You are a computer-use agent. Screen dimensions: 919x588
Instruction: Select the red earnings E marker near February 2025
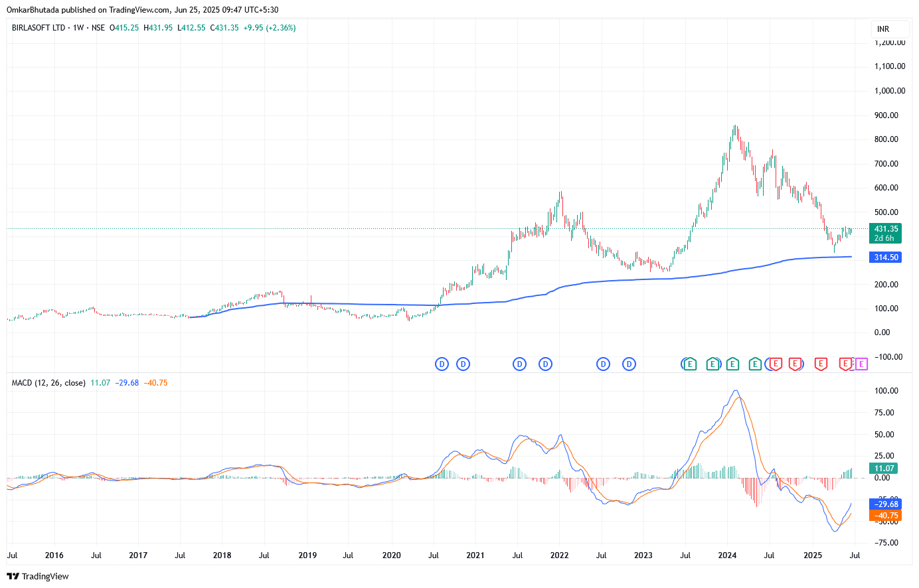tap(821, 364)
